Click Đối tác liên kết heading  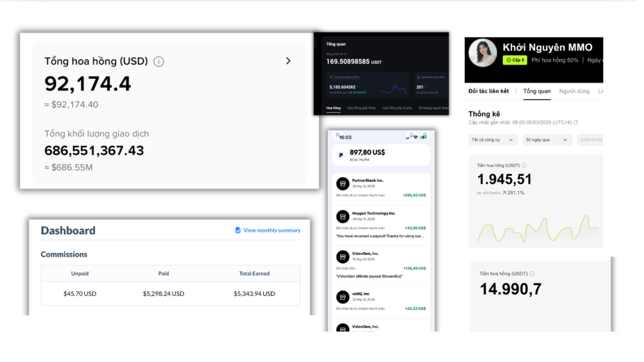tap(488, 91)
